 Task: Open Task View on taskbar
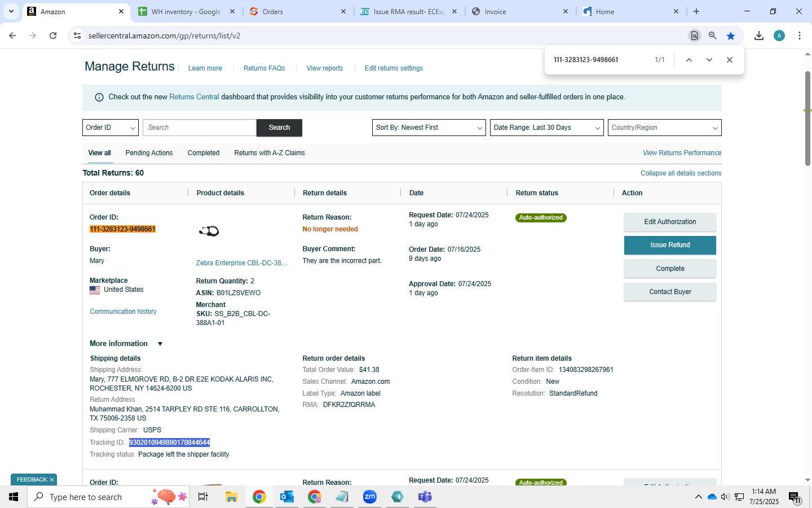[203, 497]
